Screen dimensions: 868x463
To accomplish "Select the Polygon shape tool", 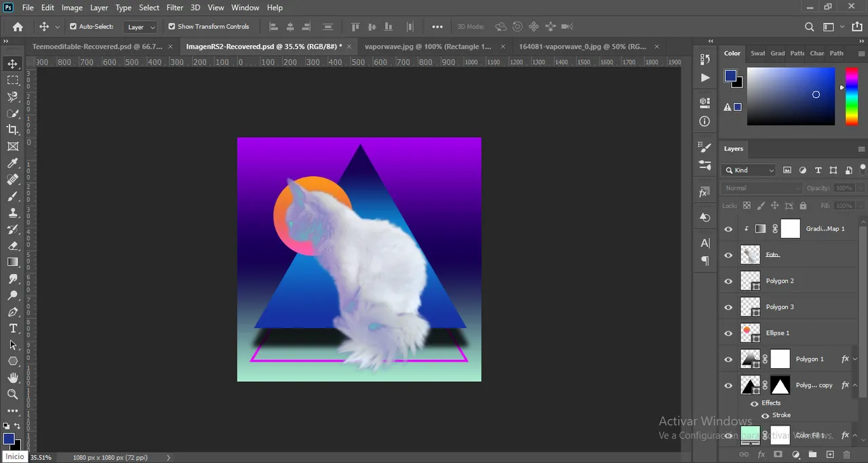I will pyautogui.click(x=13, y=361).
